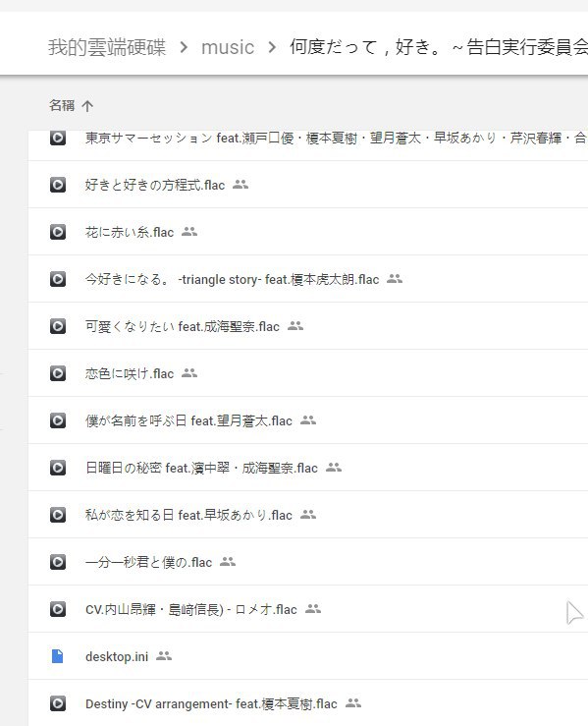
Task: Click shared icon beside 可愛くなりたい feat.成海聖奈.flac
Action: (295, 326)
